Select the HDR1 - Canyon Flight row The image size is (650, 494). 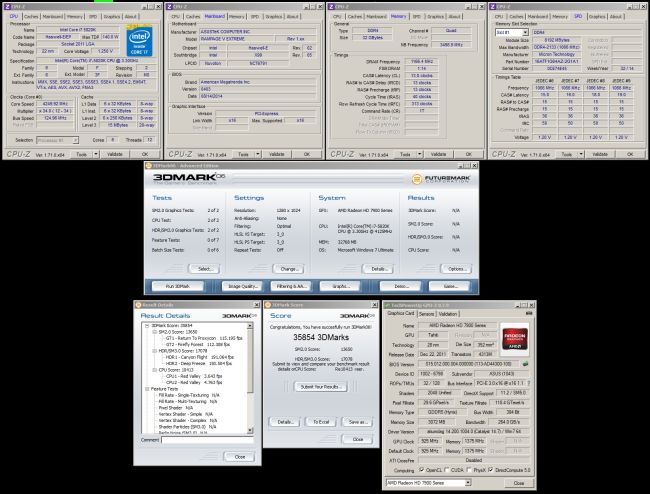click(200, 357)
